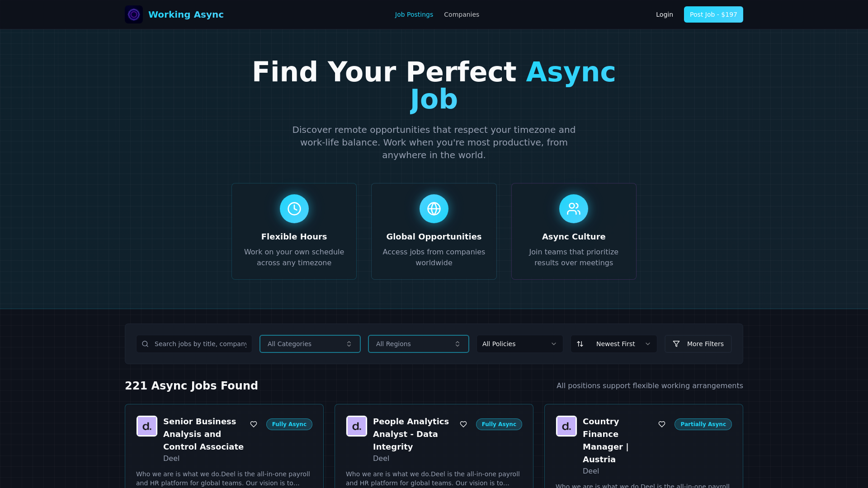Viewport: 868px width, 488px height.
Task: Click the Deel logo on Senior Business Analysis job
Action: click(x=147, y=426)
